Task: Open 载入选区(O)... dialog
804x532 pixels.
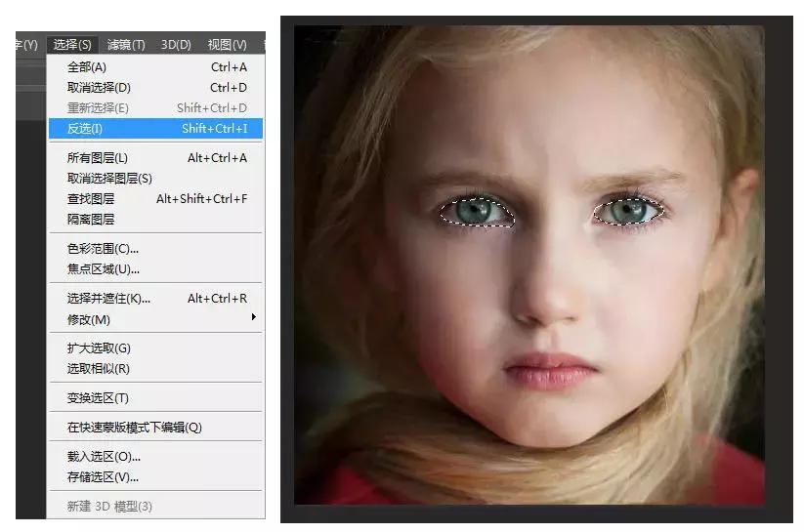Action: click(x=156, y=457)
